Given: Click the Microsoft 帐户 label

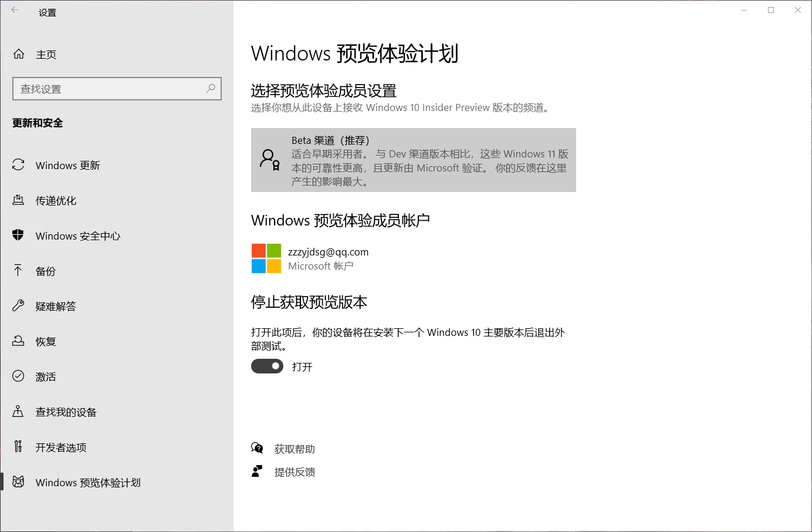Looking at the screenshot, I should point(320,266).
